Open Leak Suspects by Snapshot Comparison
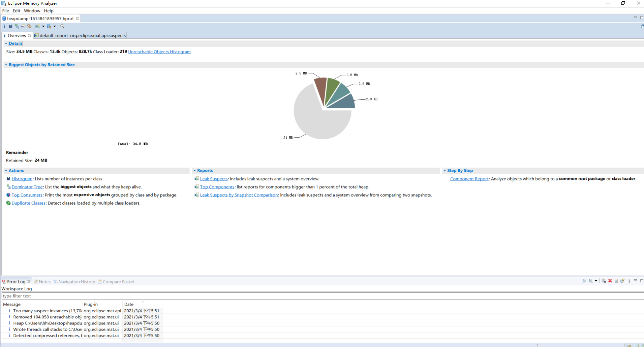This screenshot has width=644, height=347. [x=239, y=195]
